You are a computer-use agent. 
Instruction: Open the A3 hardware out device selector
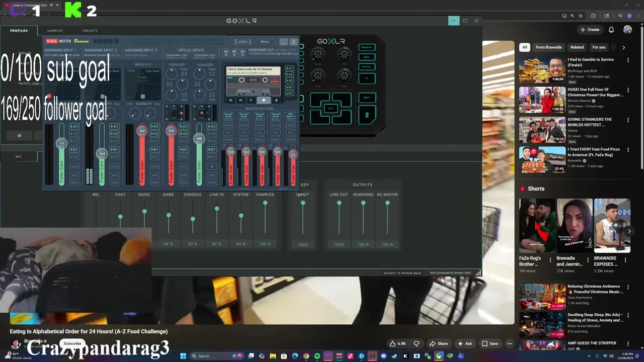coord(242,52)
